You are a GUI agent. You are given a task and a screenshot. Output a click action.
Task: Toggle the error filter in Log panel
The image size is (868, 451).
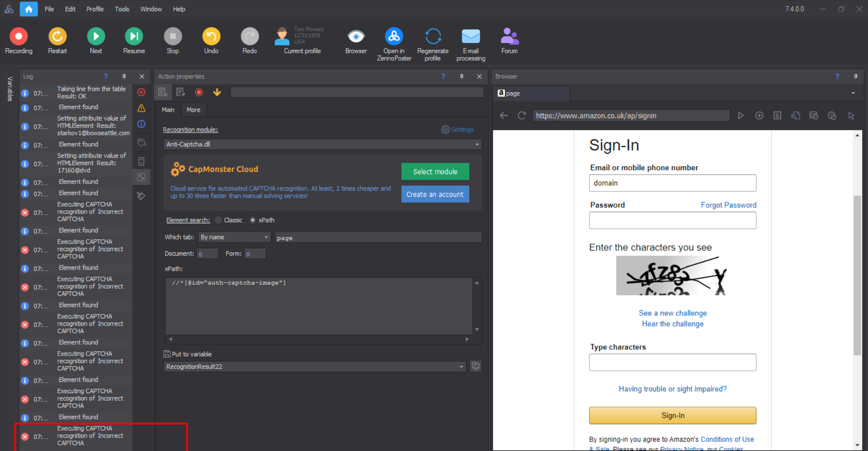point(142,92)
